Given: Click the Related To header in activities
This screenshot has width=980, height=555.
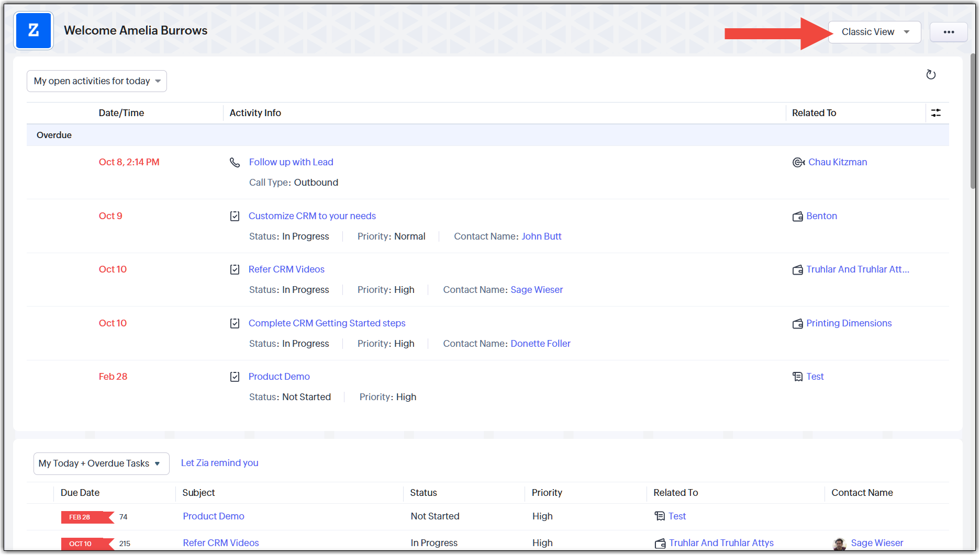Looking at the screenshot, I should [x=814, y=113].
